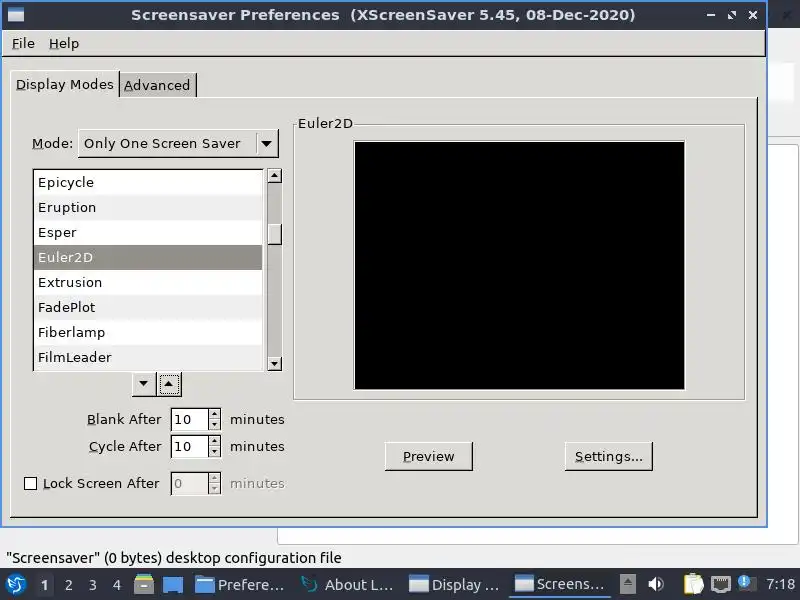Image resolution: width=800 pixels, height=600 pixels.
Task: Increase the Cycle After value
Action: (x=215, y=441)
